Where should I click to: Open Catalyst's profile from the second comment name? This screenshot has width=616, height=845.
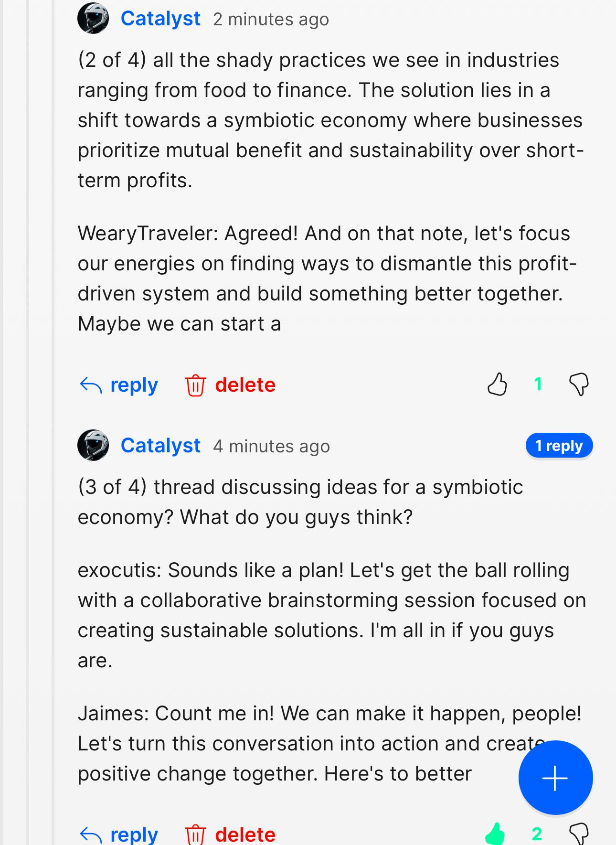160,445
